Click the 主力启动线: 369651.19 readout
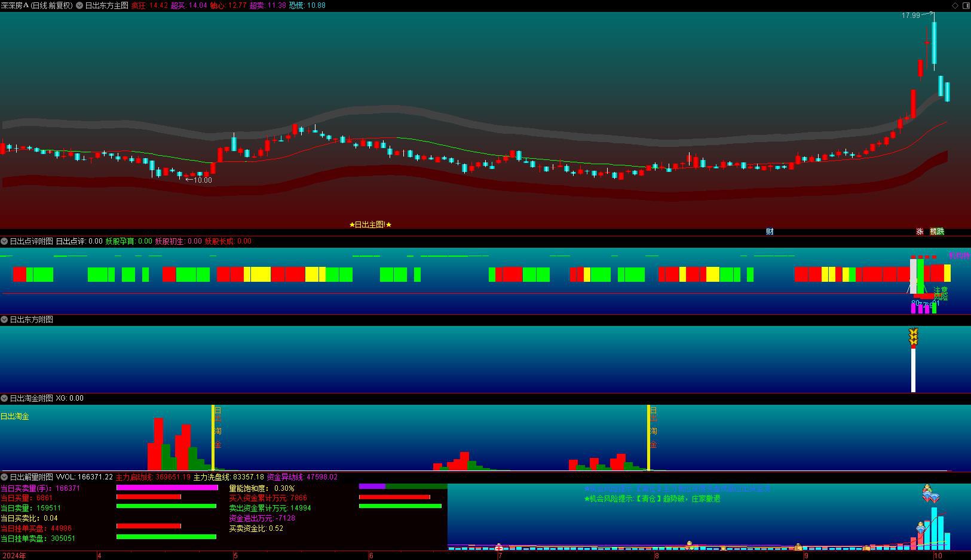Viewport: 971px width, 560px height. (153, 477)
